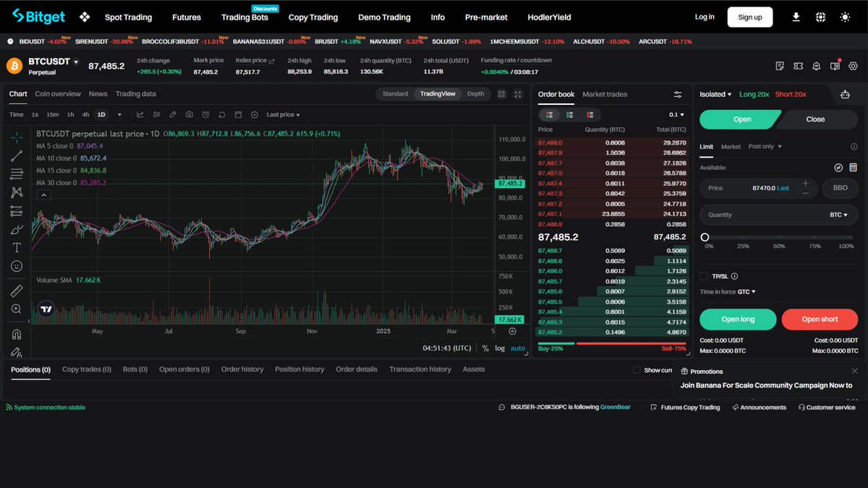
Task: Switch to the Trading data tab
Action: point(135,94)
